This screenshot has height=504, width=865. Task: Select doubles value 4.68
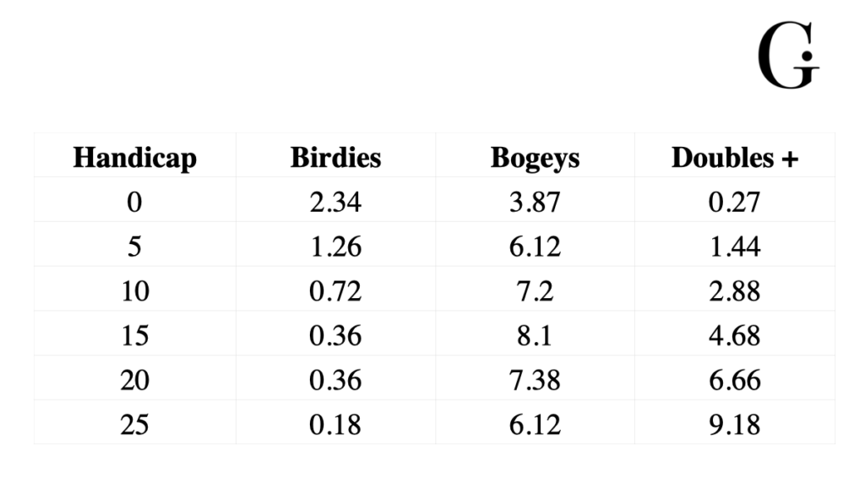tap(734, 335)
